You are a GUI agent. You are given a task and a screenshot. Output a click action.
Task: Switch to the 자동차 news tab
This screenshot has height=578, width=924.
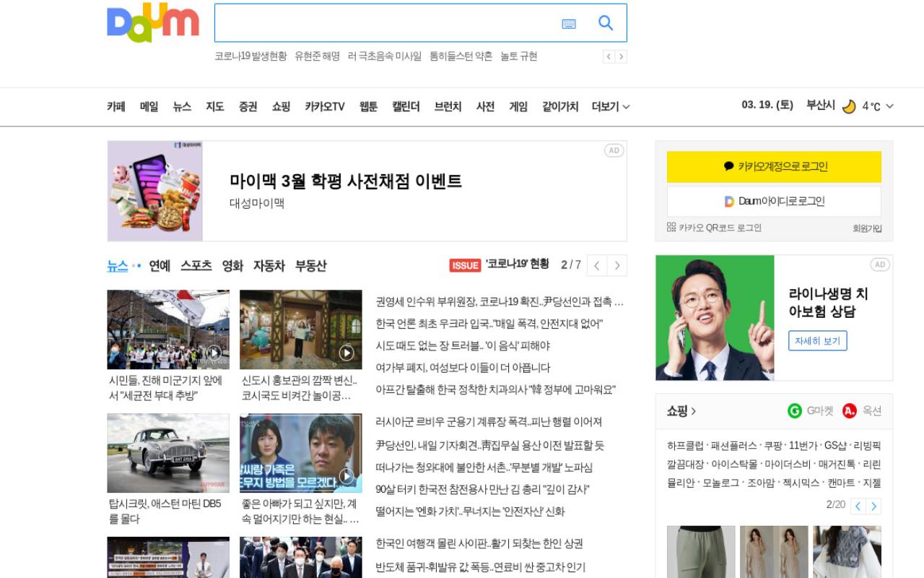coord(269,266)
